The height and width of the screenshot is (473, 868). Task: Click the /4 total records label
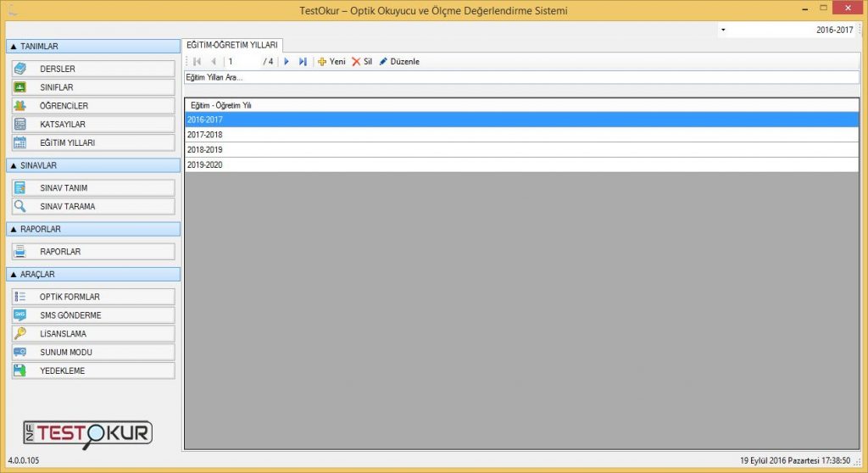coord(269,62)
